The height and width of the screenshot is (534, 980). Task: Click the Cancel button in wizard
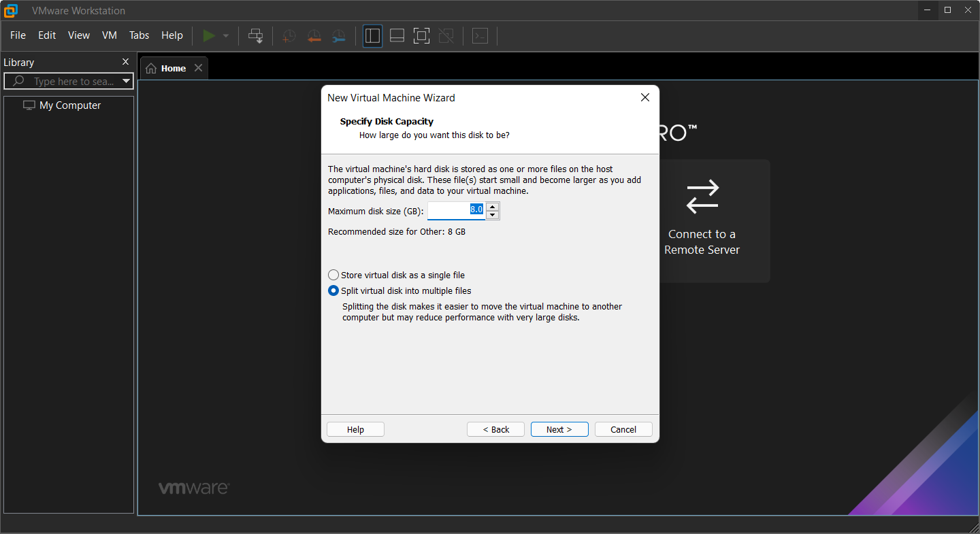(x=623, y=429)
